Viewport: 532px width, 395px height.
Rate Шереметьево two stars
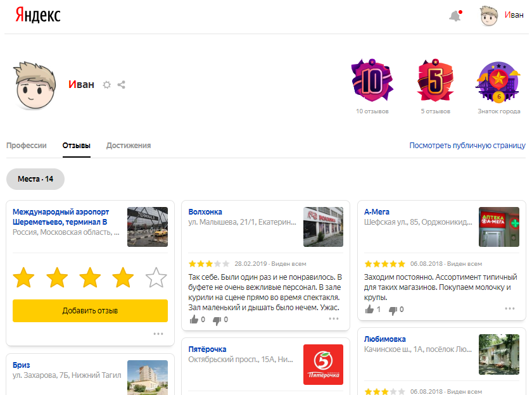pyautogui.click(x=57, y=277)
